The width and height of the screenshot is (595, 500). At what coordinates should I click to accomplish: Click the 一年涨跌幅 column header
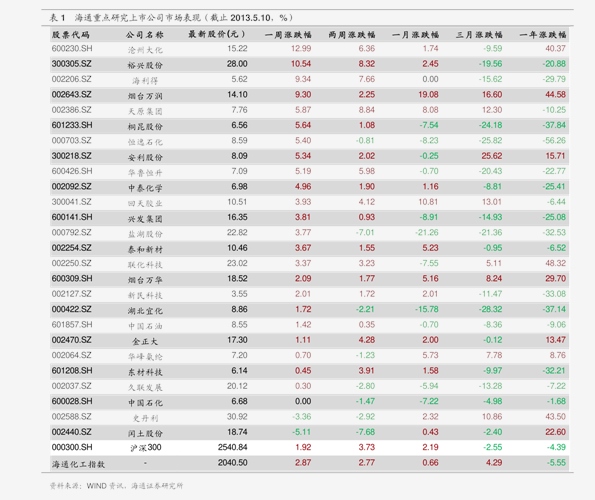coord(543,35)
